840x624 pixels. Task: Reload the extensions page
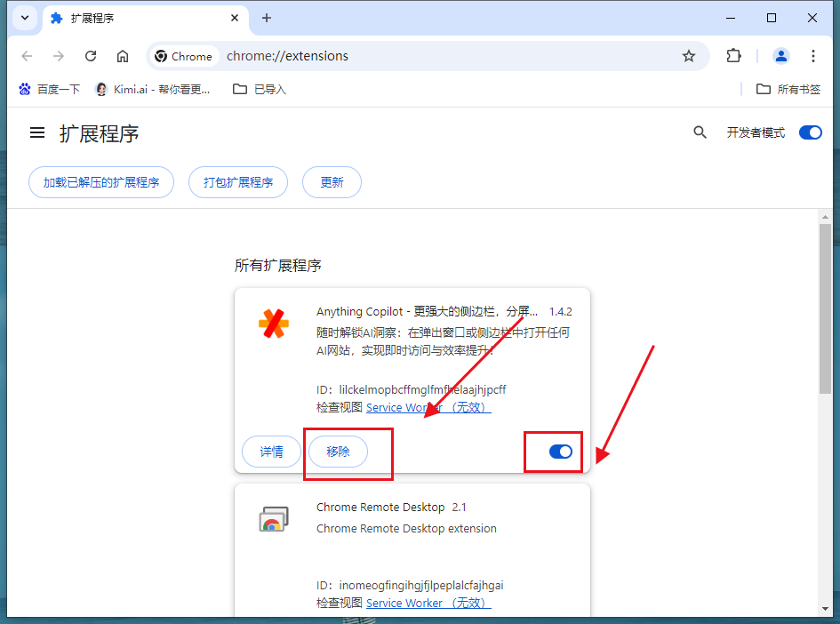[91, 56]
